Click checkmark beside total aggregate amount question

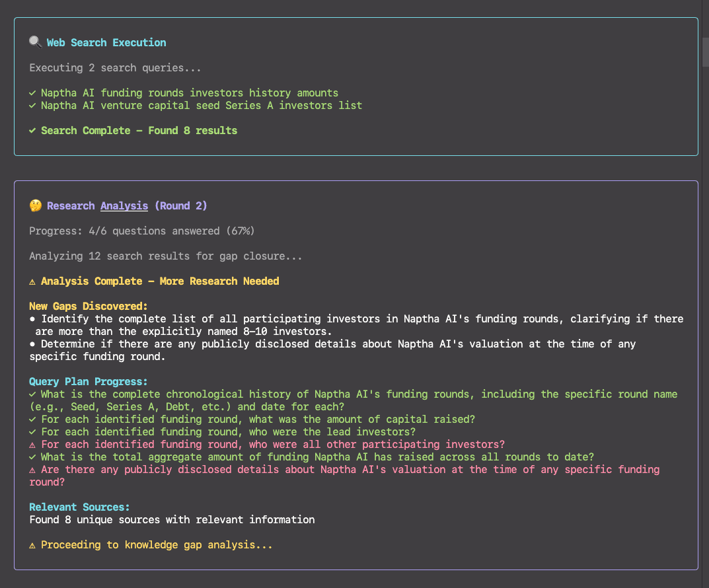(x=32, y=457)
